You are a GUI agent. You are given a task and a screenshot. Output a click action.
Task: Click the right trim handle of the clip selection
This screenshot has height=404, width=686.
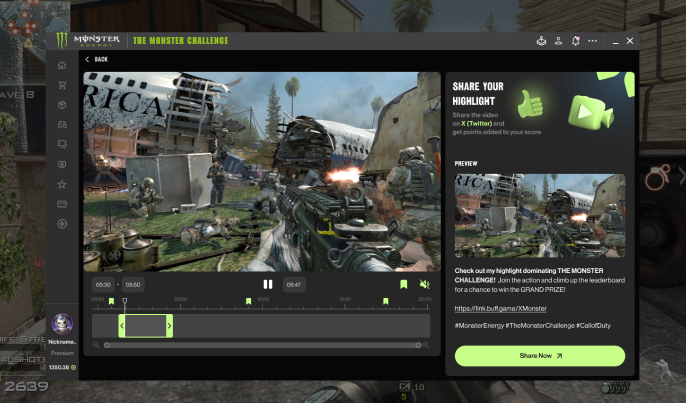pyautogui.click(x=169, y=326)
